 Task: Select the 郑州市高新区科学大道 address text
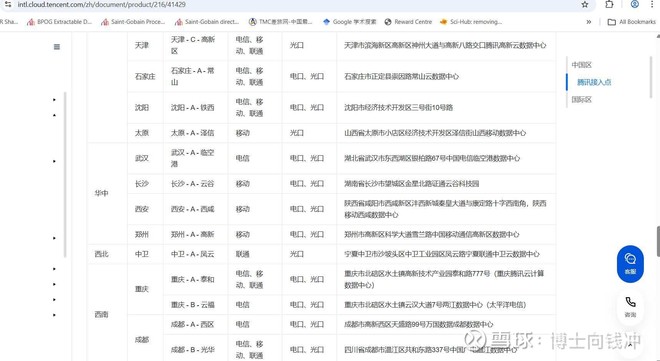pos(432,234)
